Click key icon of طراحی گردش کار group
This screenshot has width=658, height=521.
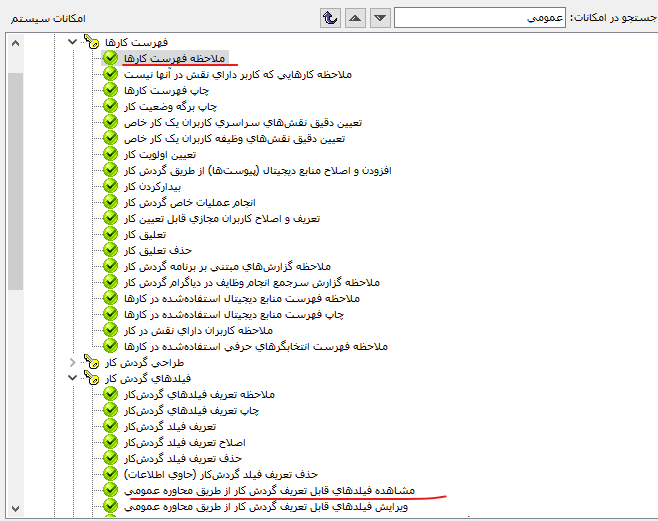pyautogui.click(x=92, y=362)
